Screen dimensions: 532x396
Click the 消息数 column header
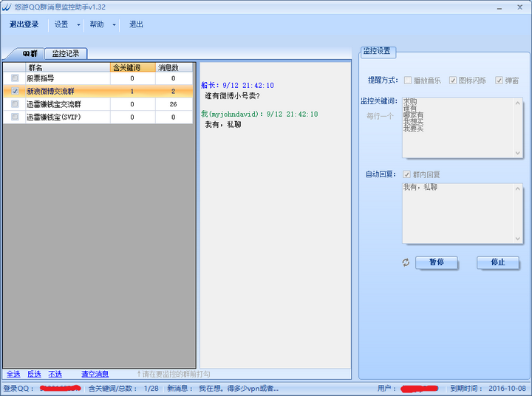[174, 67]
